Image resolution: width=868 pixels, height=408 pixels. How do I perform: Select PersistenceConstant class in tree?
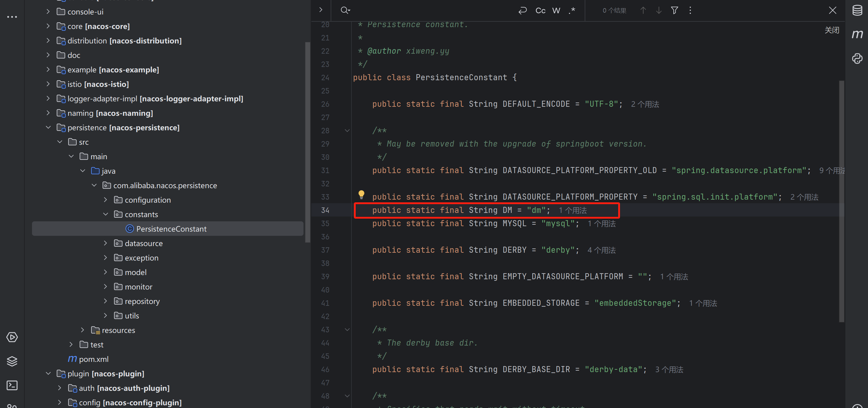coord(171,229)
